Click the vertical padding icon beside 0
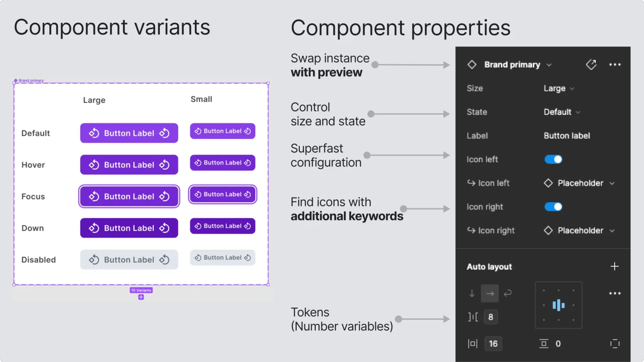 544,344
